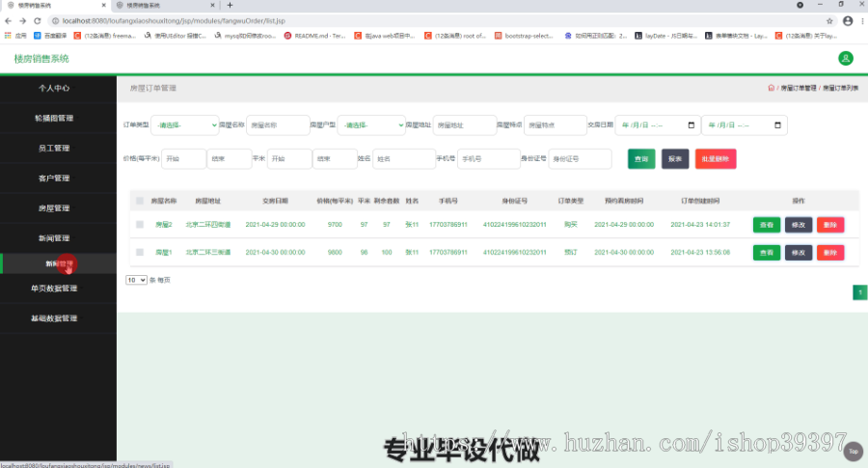The image size is (868, 468).
Task: Open the Chrome three-dot menu
Action: (862, 21)
